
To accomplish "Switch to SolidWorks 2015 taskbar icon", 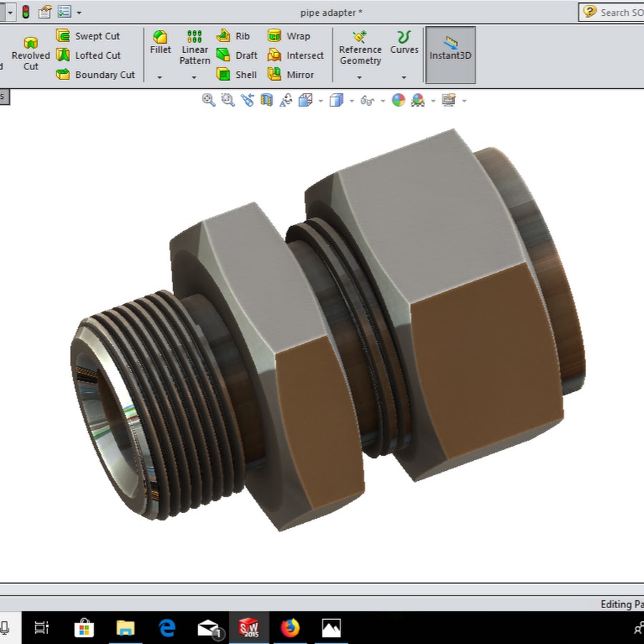I will (x=249, y=628).
